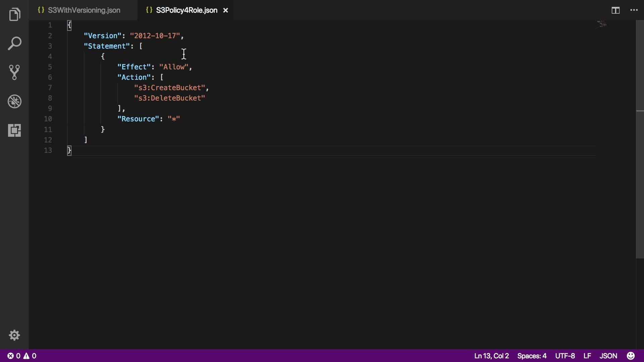Open the More Actions ellipsis menu
The width and height of the screenshot is (644, 362).
tap(634, 10)
